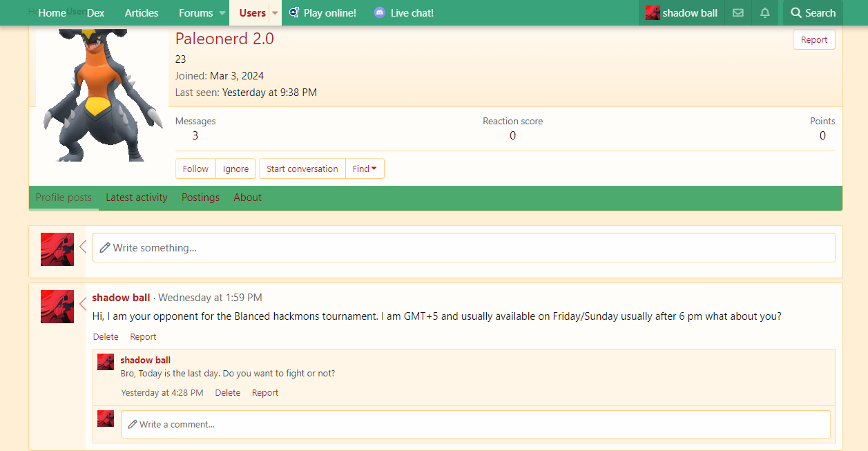Image resolution: width=868 pixels, height=451 pixels.
Task: Toggle Ignore for this user
Action: (x=235, y=169)
